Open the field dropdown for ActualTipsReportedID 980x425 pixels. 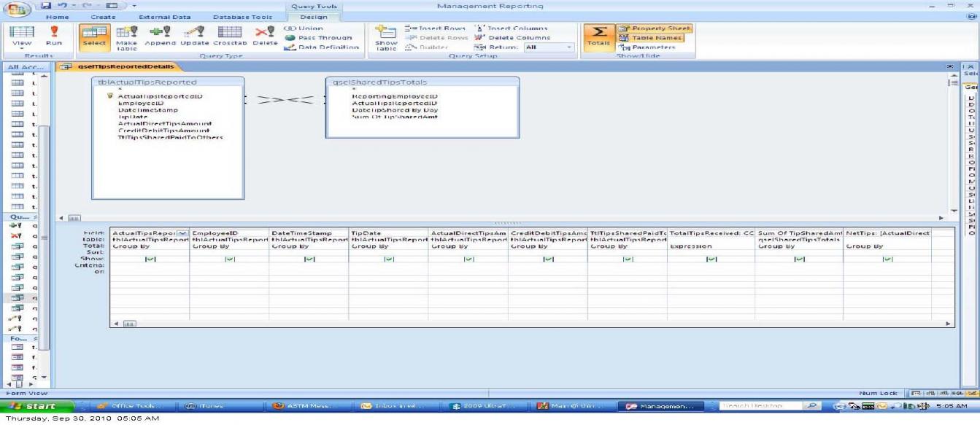(182, 233)
